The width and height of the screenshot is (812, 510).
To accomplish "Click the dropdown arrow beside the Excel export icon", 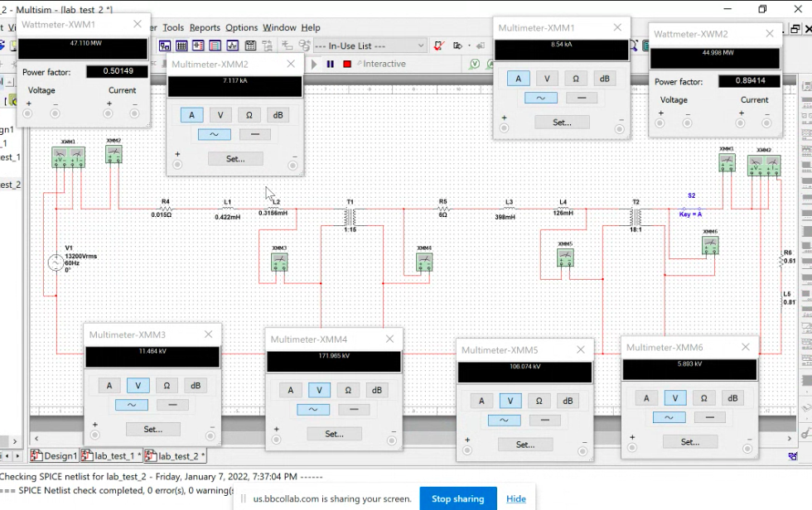I will [x=470, y=46].
